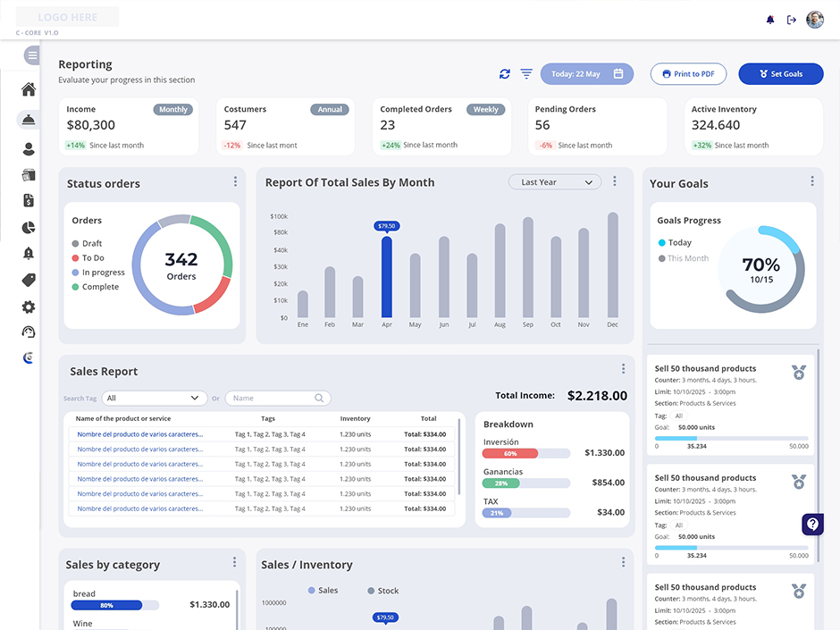
Task: Toggle the Annual badge on Costumers card
Action: click(330, 110)
